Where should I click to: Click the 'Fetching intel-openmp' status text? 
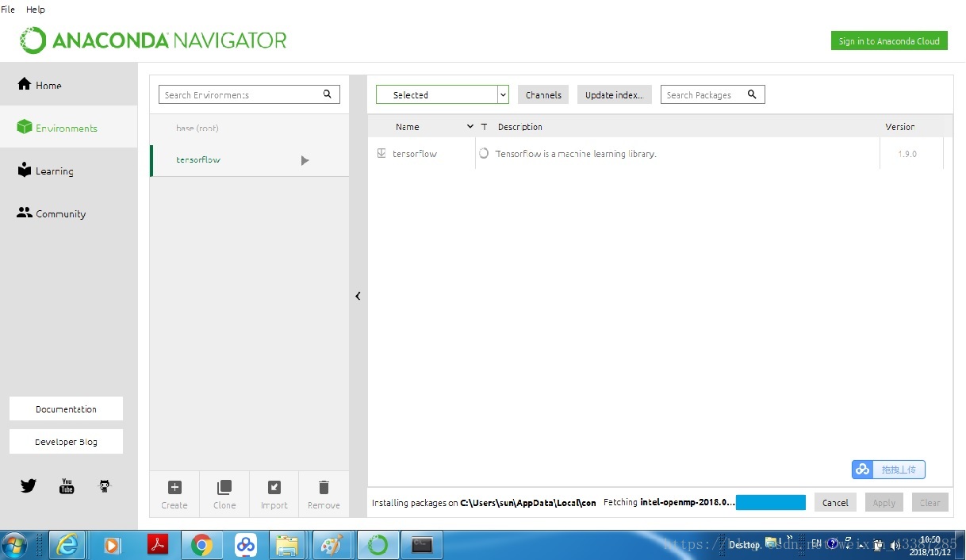coord(669,503)
